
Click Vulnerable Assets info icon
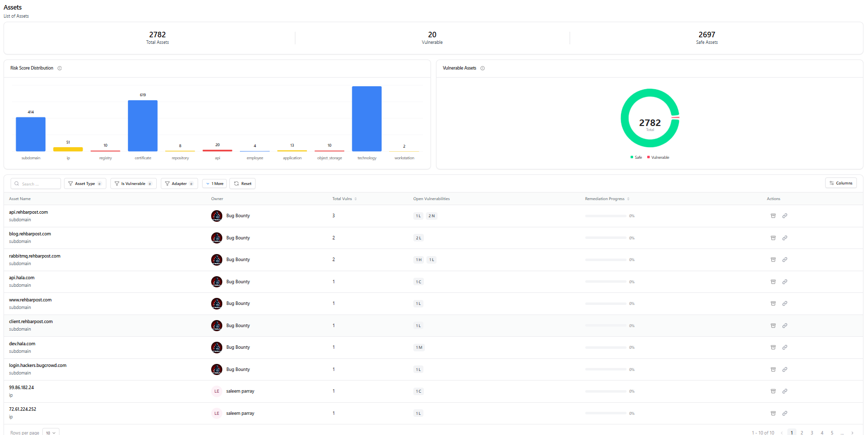click(482, 69)
